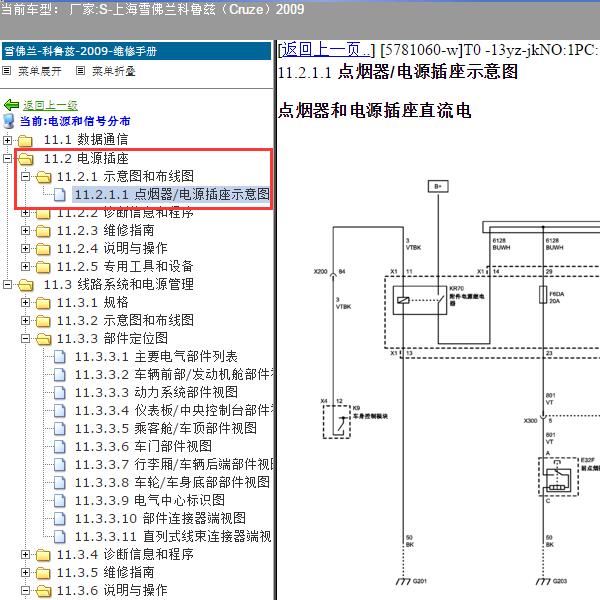600x600 pixels.
Task: Select 11.3.3.6 车门部件视图 label
Action: pyautogui.click(x=143, y=447)
